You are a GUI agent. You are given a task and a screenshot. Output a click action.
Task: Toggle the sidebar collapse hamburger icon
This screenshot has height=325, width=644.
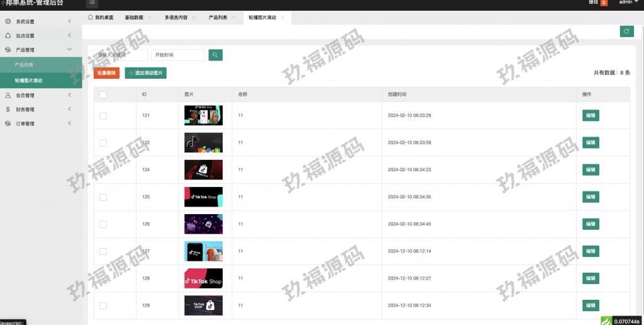92,3
